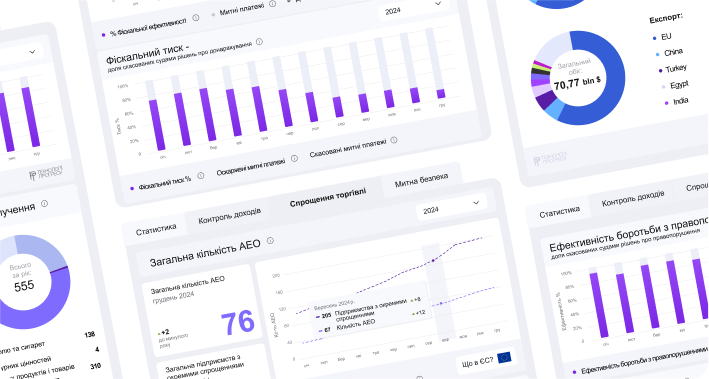This screenshot has height=379, width=709.
Task: Click the '138' value in the left list
Action: click(x=90, y=335)
